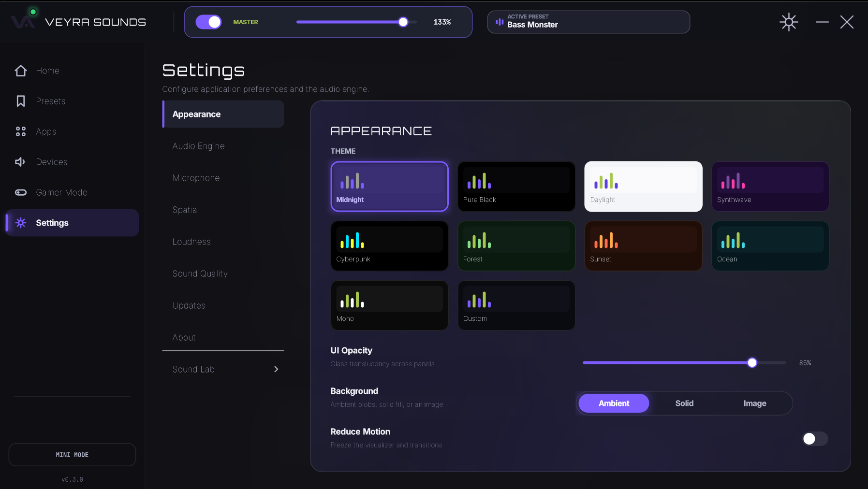868x489 pixels.
Task: Open the Appearance settings tab
Action: point(223,114)
